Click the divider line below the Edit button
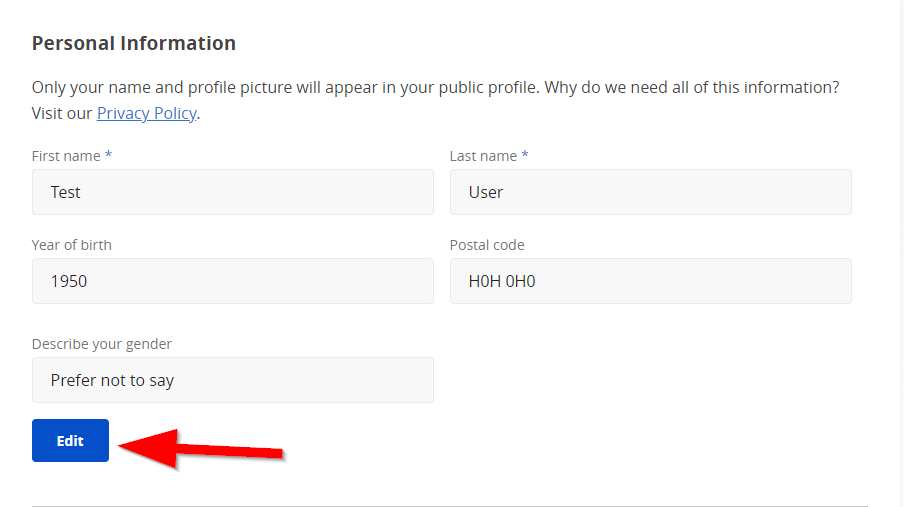This screenshot has width=904, height=507. click(450, 506)
